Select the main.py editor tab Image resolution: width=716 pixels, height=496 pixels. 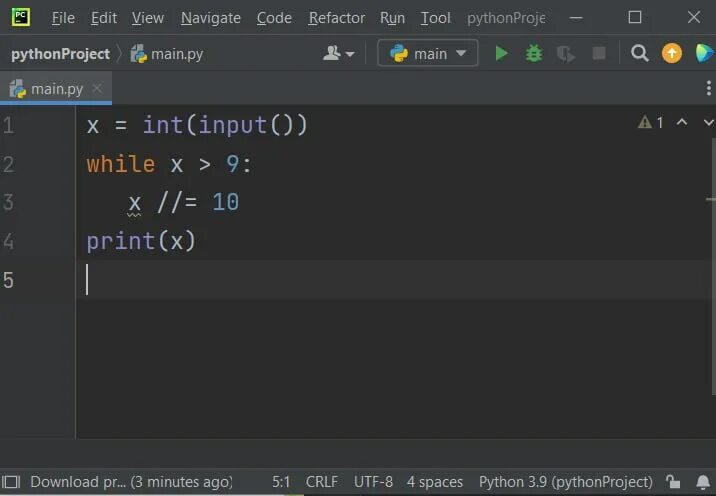56,89
